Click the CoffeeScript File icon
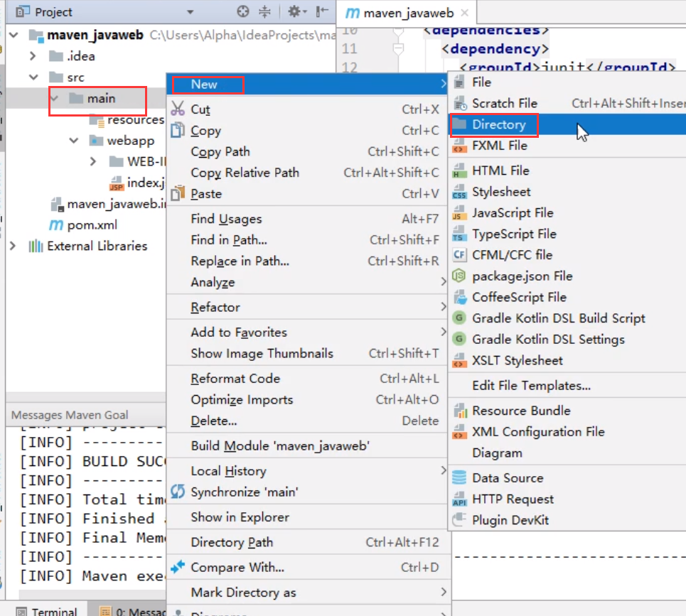Screen dimensions: 686x616 (x=459, y=297)
